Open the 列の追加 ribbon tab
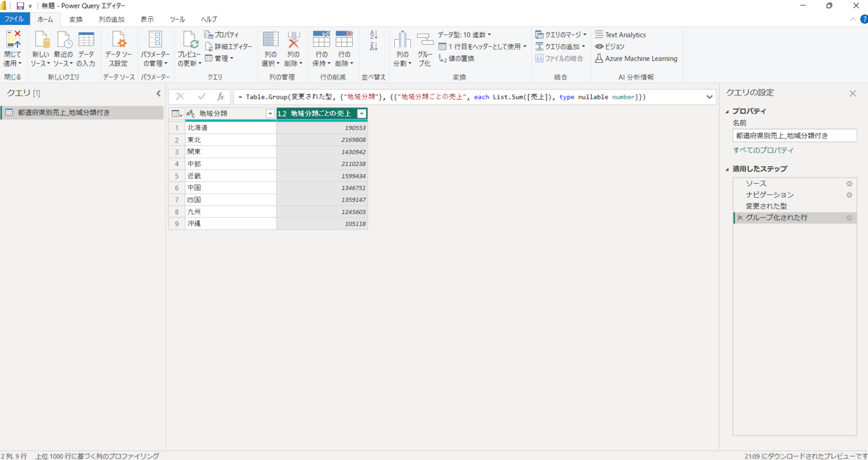Screen dimensions: 868x460 tap(111, 19)
